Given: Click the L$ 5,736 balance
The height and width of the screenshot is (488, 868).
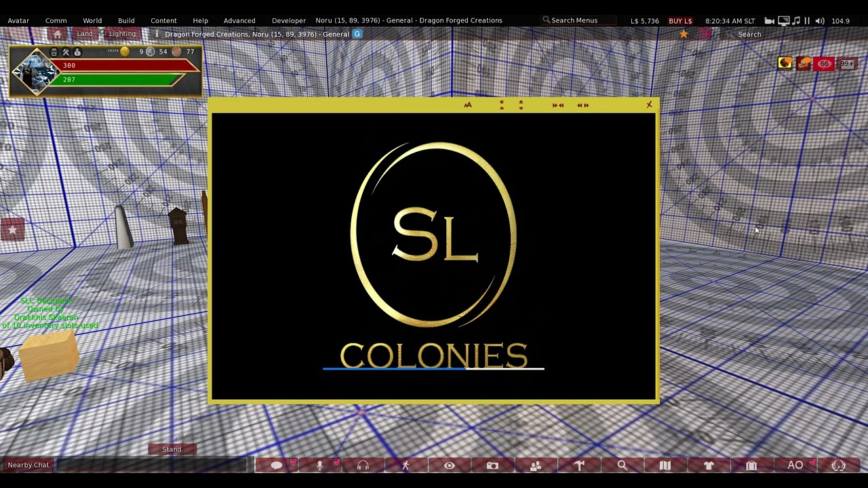Looking at the screenshot, I should (x=645, y=21).
